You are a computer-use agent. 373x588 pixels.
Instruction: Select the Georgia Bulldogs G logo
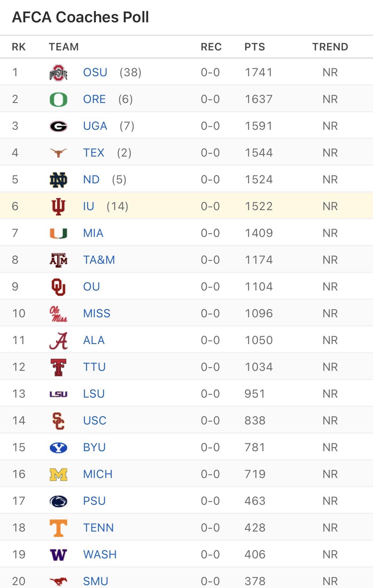click(x=58, y=126)
